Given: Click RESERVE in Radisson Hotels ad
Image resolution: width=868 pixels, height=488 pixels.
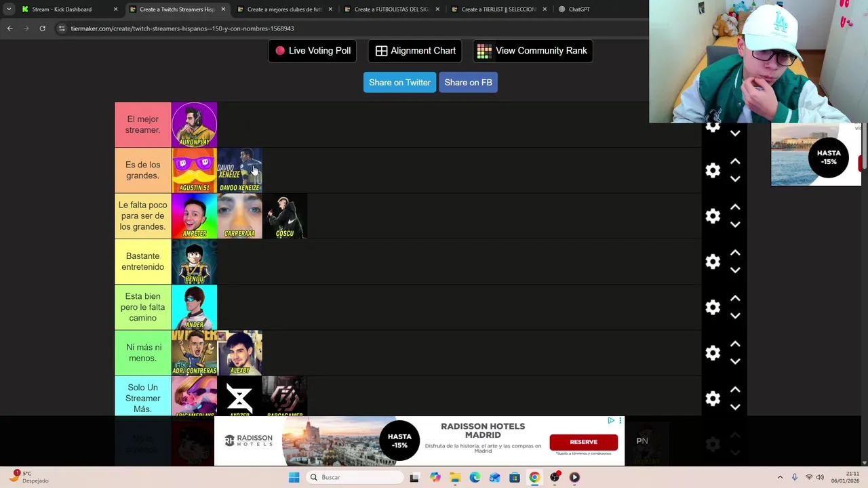Looking at the screenshot, I should 583,442.
